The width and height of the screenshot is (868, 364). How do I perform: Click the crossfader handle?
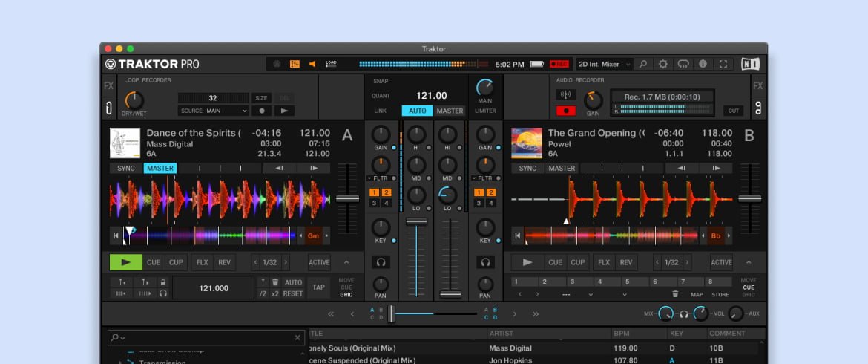click(x=391, y=313)
